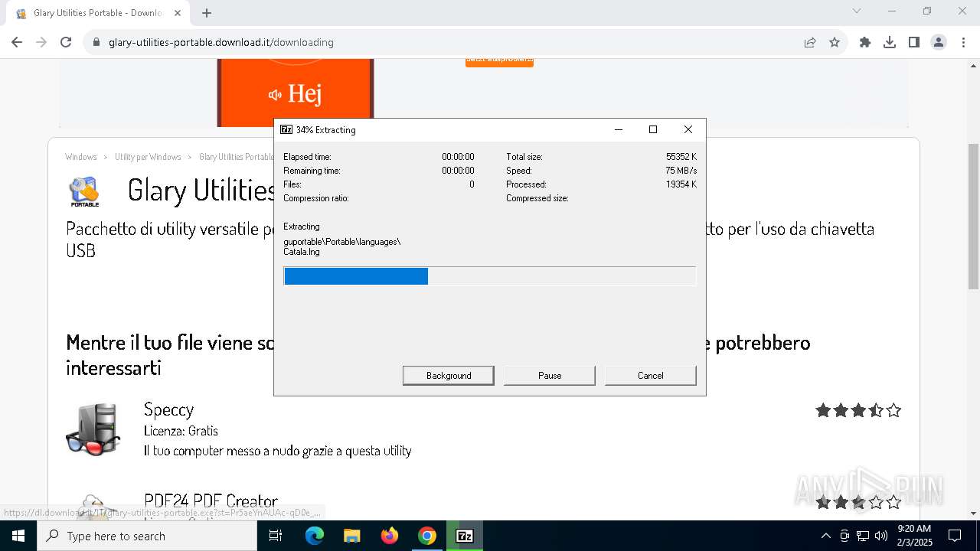Click the orange Hej advertisement
Image resolution: width=980 pixels, height=551 pixels.
coord(296,93)
